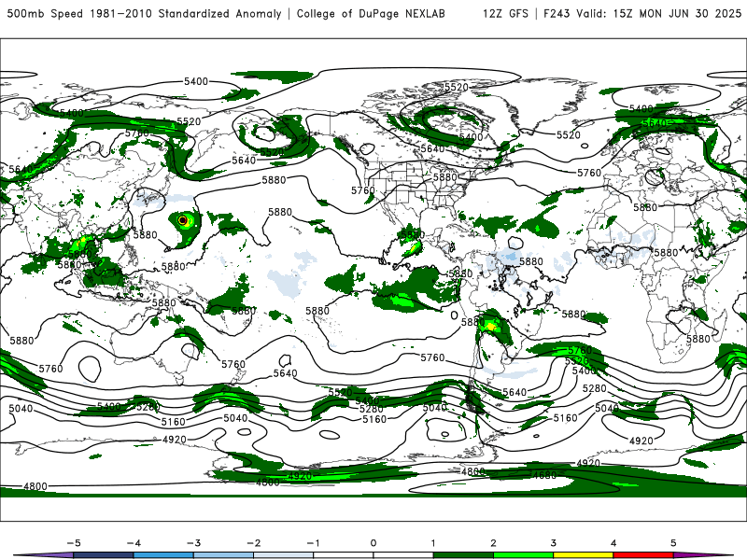Click the '5760' contour label over western United States
747x560 pixels.
(363, 190)
